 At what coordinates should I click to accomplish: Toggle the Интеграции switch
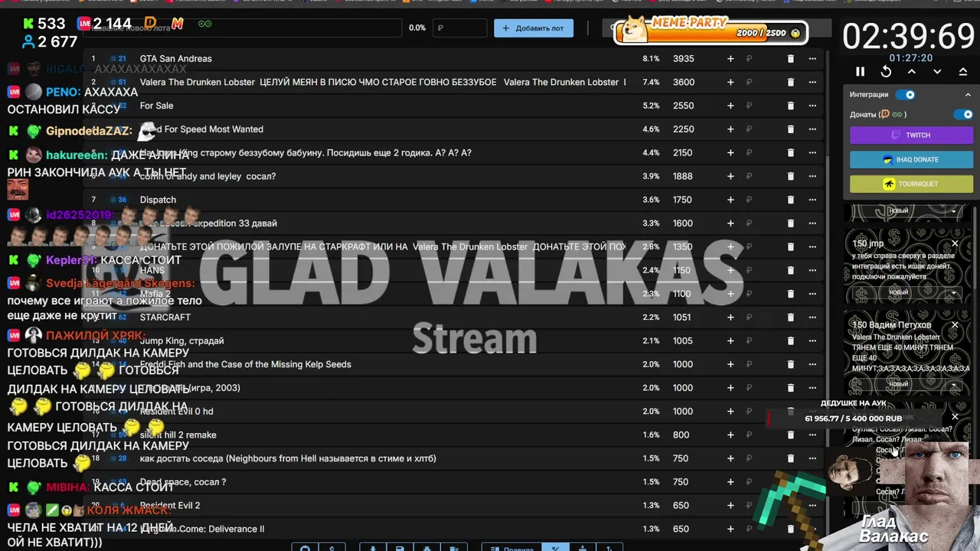click(x=906, y=95)
